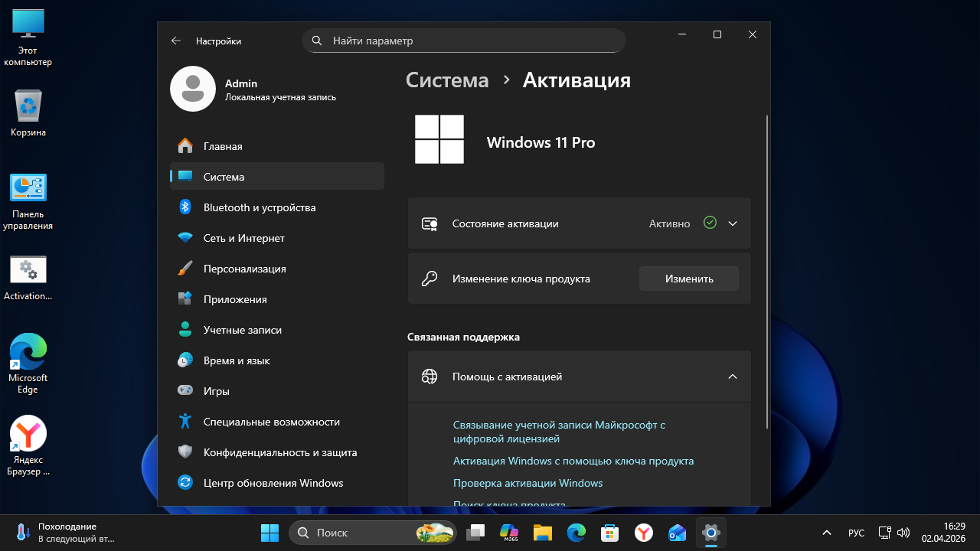Screen dimensions: 980x551
Task: Open Activation shortcut on the desktop
Action: click(x=28, y=278)
